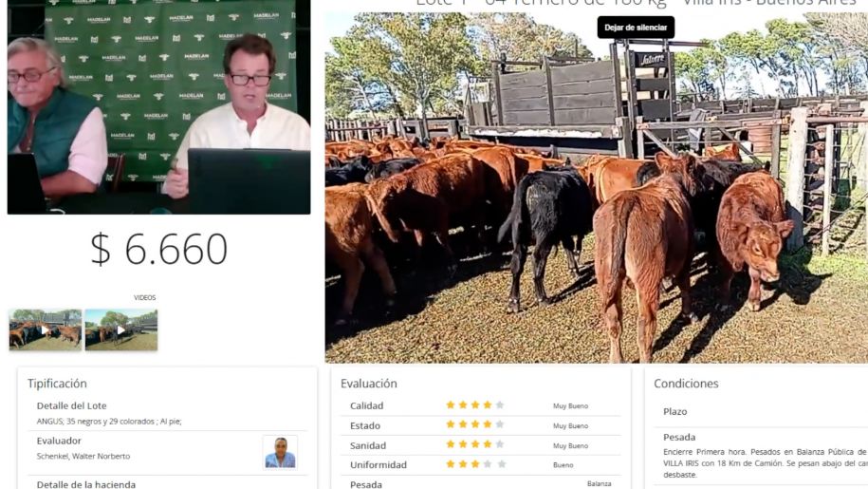868x489 pixels.
Task: Click the Plazo row in Condiciones
Action: tap(761, 412)
